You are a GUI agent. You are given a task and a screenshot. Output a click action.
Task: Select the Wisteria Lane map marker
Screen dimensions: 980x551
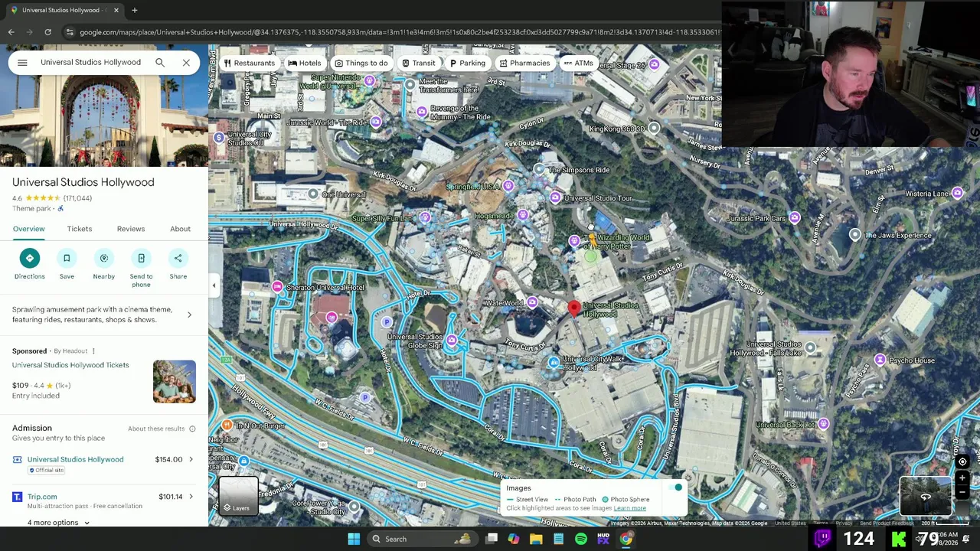(x=957, y=194)
